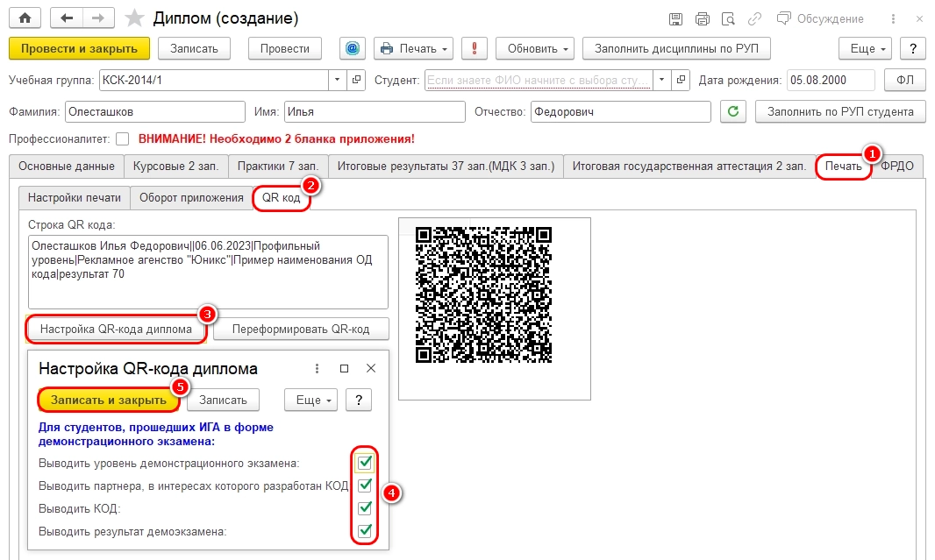Click the green refresh arrow button
Image resolution: width=935 pixels, height=560 pixels.
coord(733,111)
